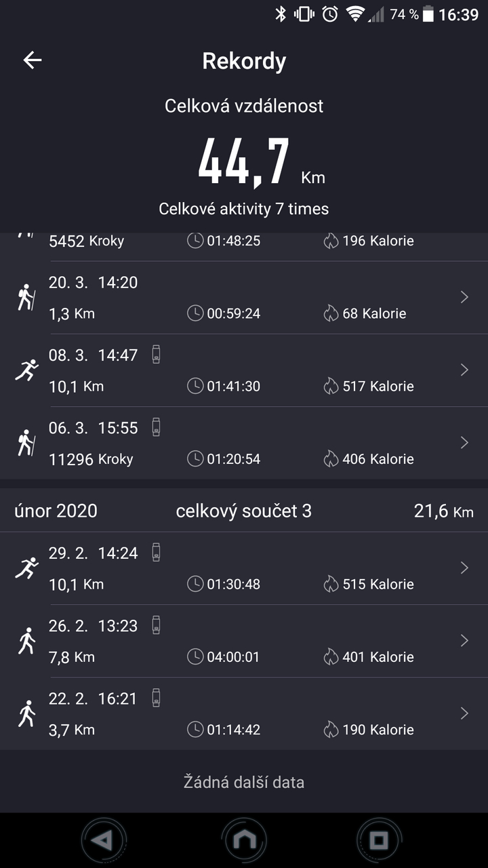Open details chevron for 08. 3. run
This screenshot has height=868, width=488.
click(464, 370)
